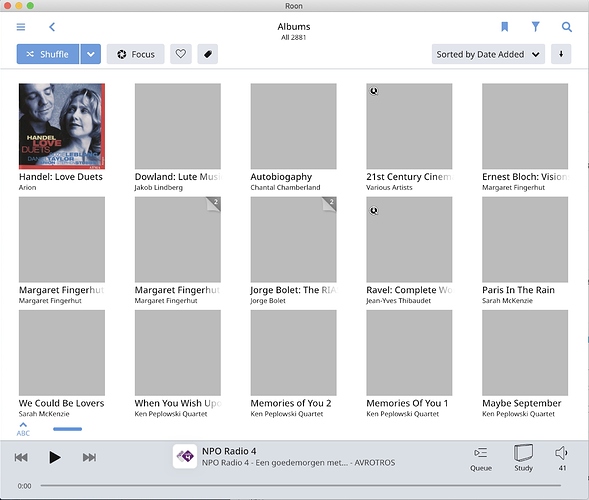
Task: Click the Arion artist link
Action: [x=27, y=187]
